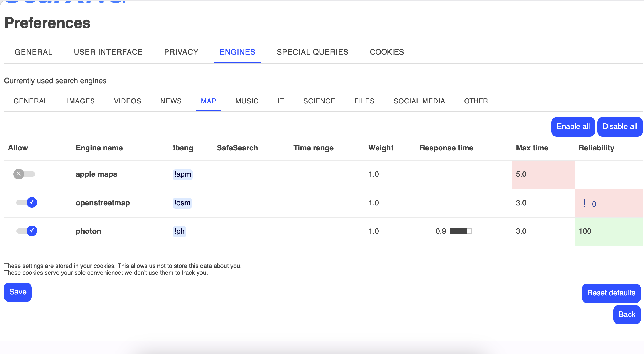
Task: Open the Files engine category
Action: pos(365,101)
